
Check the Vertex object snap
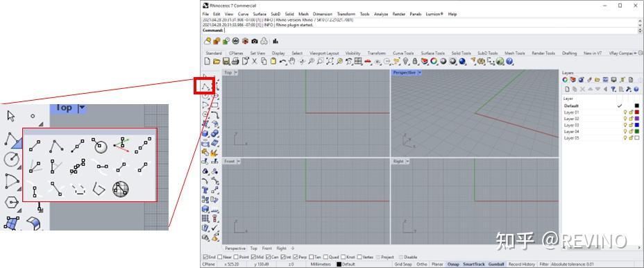(359, 258)
